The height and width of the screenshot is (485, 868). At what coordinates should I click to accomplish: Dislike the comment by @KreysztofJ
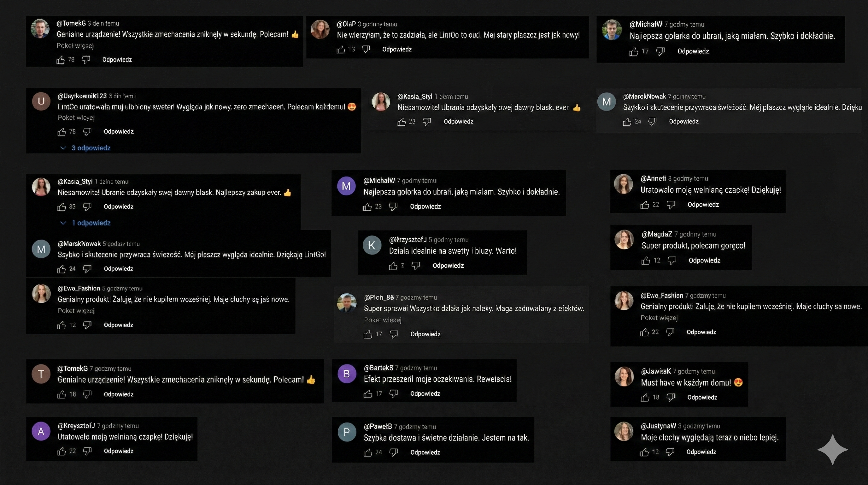click(x=87, y=451)
